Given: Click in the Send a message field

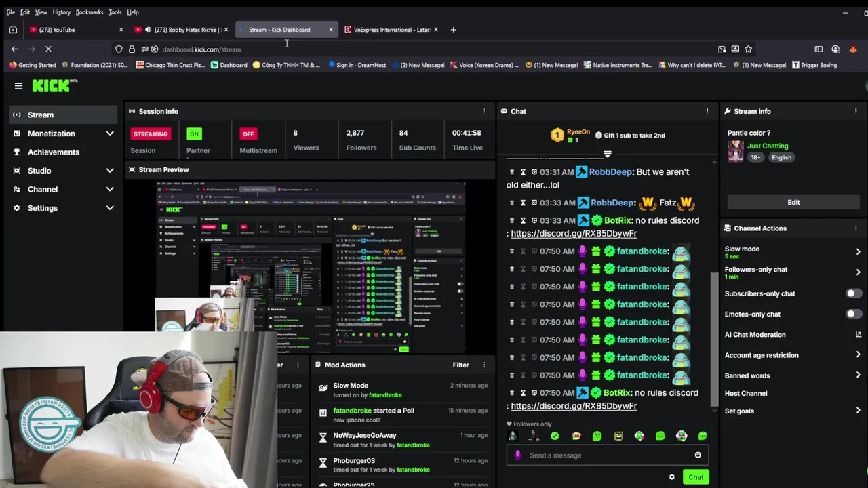Looking at the screenshot, I should click(607, 455).
